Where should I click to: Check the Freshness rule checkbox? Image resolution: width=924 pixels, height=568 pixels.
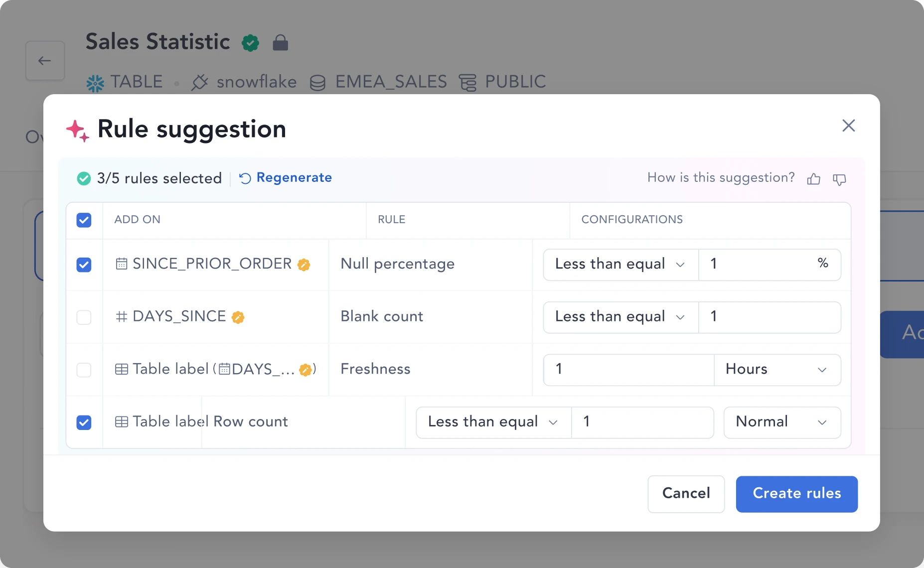[84, 370]
